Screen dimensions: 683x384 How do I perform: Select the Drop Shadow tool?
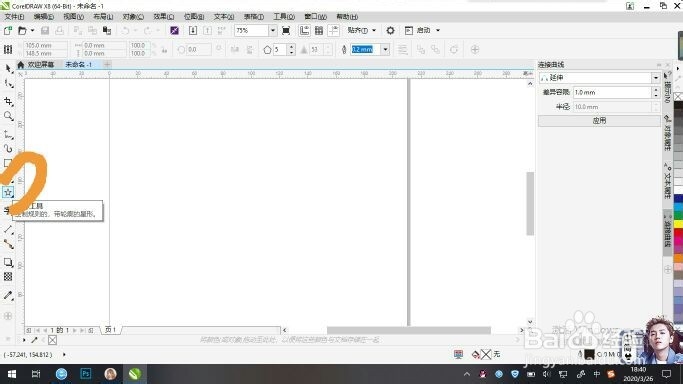pyautogui.click(x=8, y=262)
